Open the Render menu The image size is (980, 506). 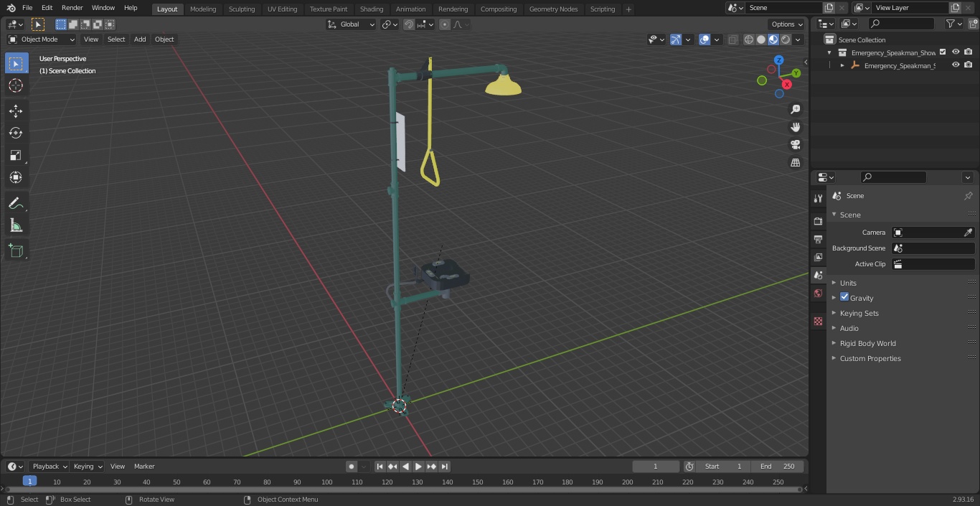click(x=72, y=8)
